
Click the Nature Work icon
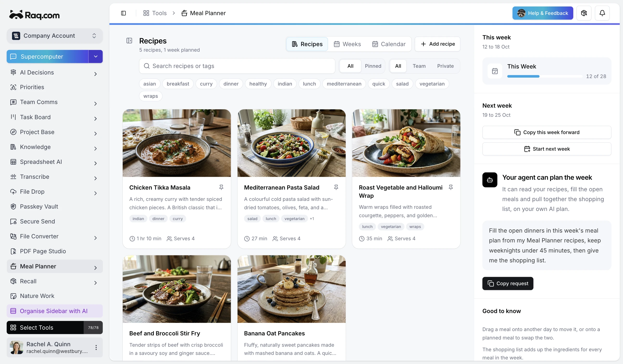(13, 296)
